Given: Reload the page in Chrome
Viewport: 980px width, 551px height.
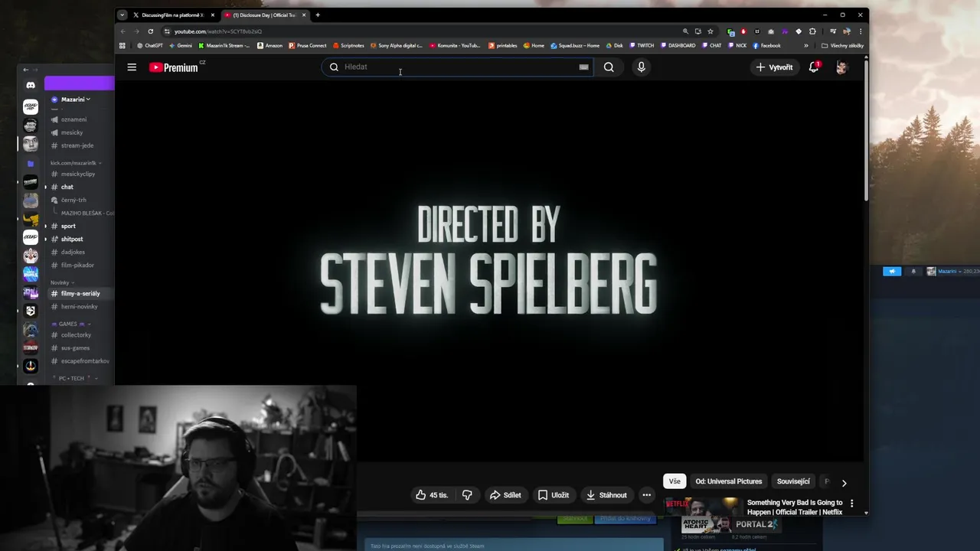Looking at the screenshot, I should pyautogui.click(x=150, y=31).
